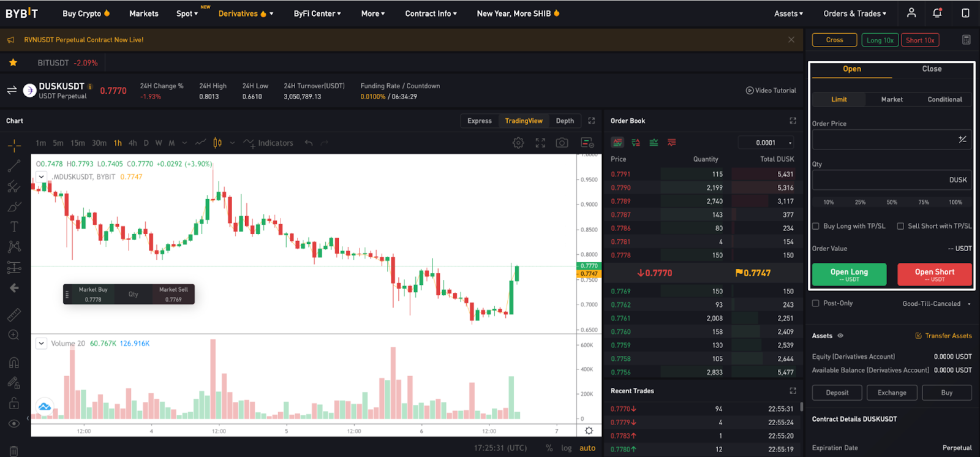This screenshot has height=457, width=980.
Task: Click the Order Price input field
Action: coord(892,140)
